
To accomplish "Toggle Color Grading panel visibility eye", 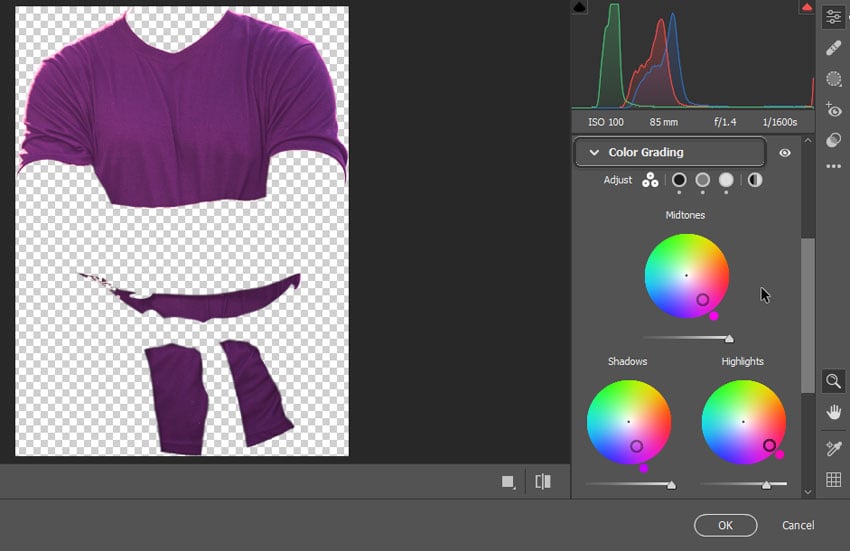I will (784, 153).
